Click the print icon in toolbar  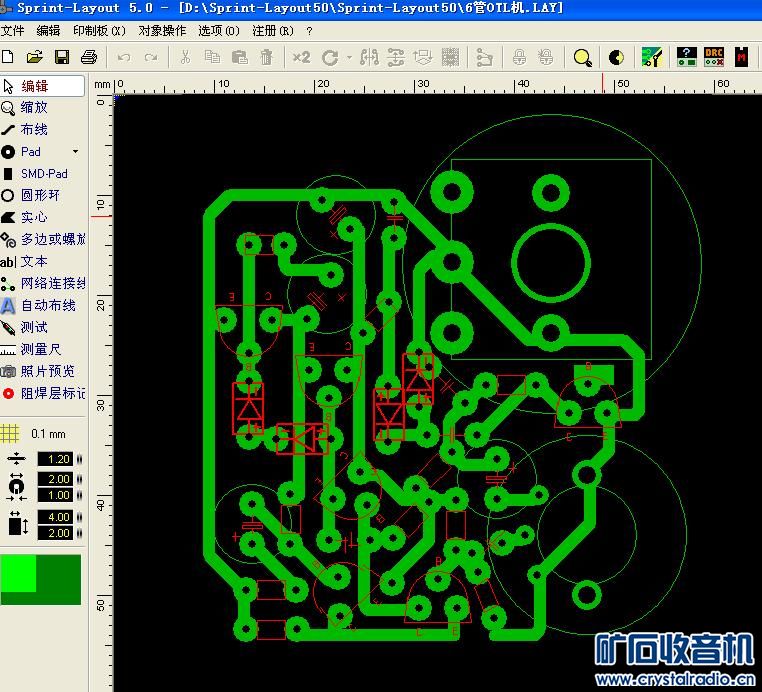89,57
